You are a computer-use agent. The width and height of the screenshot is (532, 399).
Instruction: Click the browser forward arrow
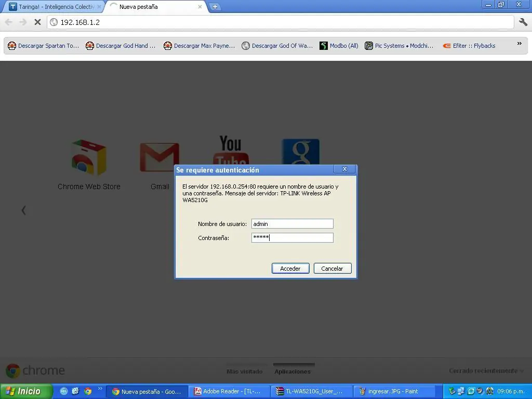point(23,22)
